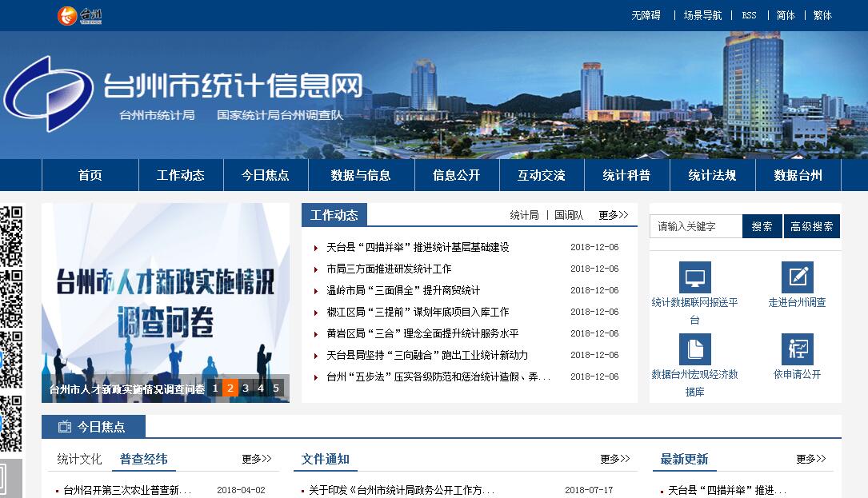Select carousel slide number 5
The image size is (868, 498).
click(x=276, y=388)
